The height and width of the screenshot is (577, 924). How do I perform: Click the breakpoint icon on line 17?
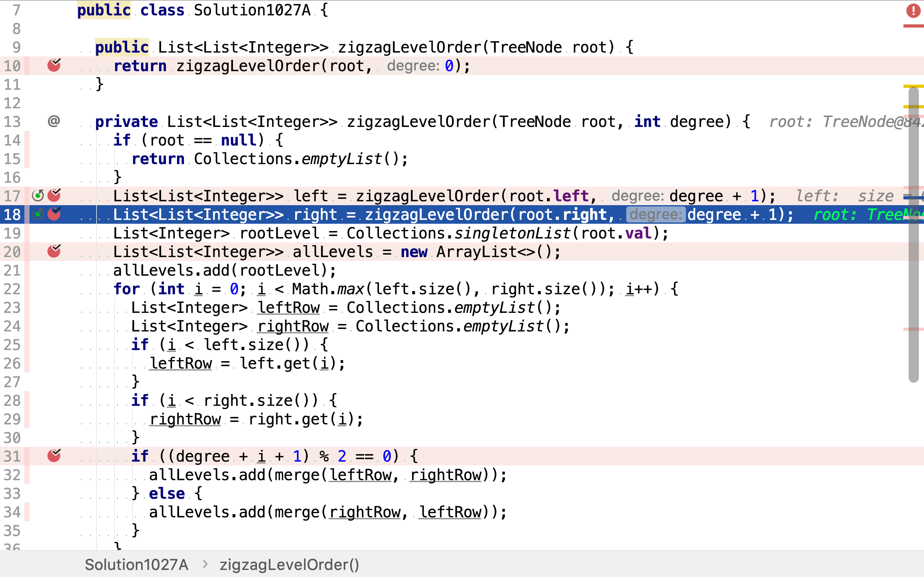54,196
